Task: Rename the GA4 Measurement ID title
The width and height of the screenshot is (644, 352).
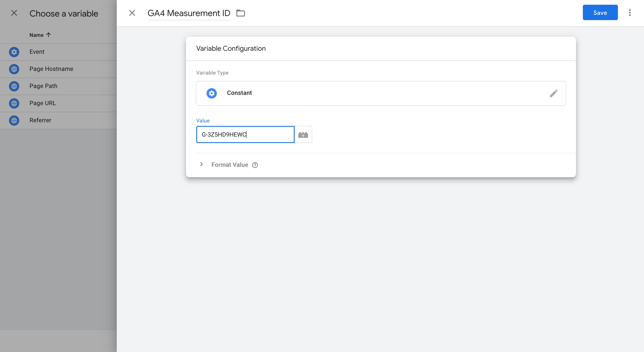Action: (x=189, y=13)
